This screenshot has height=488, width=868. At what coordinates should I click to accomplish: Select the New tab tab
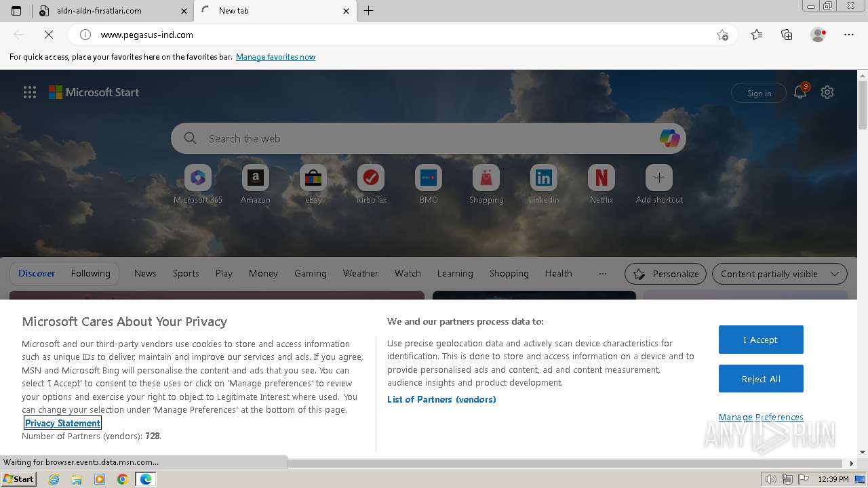coord(275,11)
